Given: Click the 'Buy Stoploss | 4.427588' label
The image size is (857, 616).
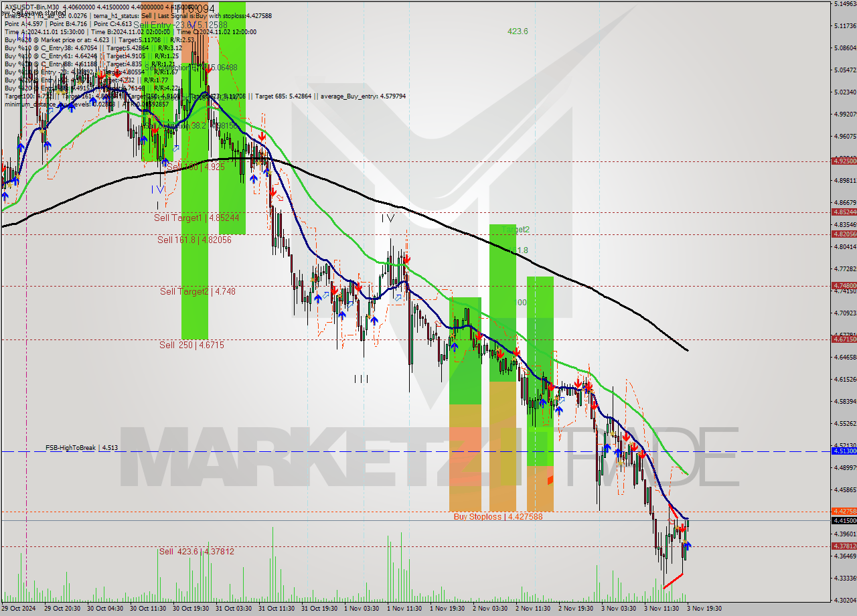Looking at the screenshot, I should (x=498, y=516).
